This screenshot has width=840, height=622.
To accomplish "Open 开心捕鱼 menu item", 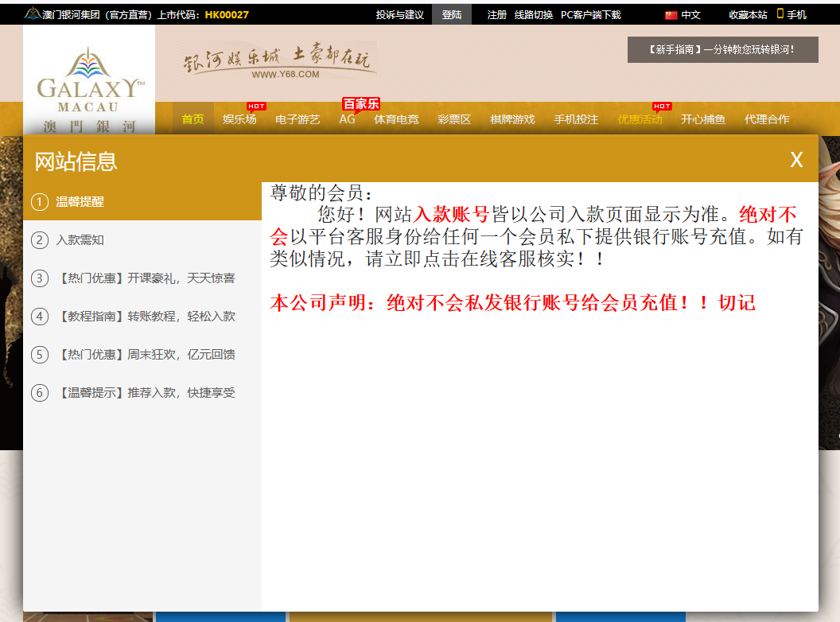I will pyautogui.click(x=703, y=119).
